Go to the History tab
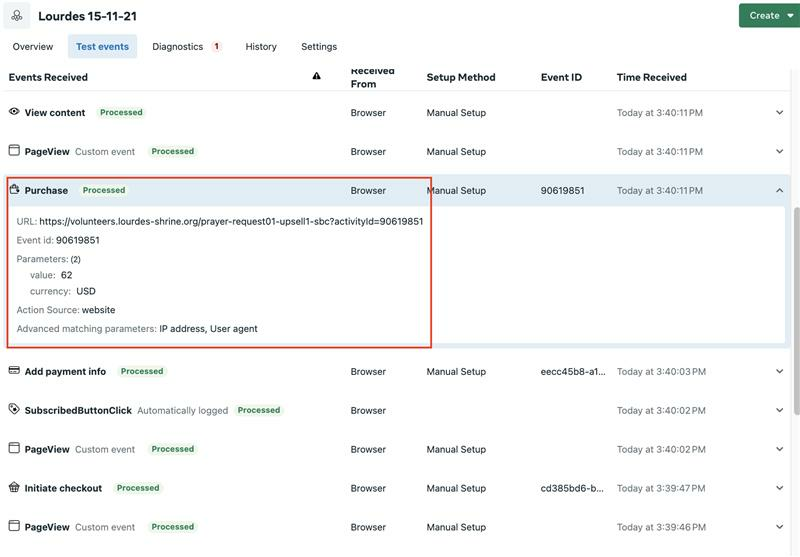Screen dimensions: 800x557 [261, 46]
